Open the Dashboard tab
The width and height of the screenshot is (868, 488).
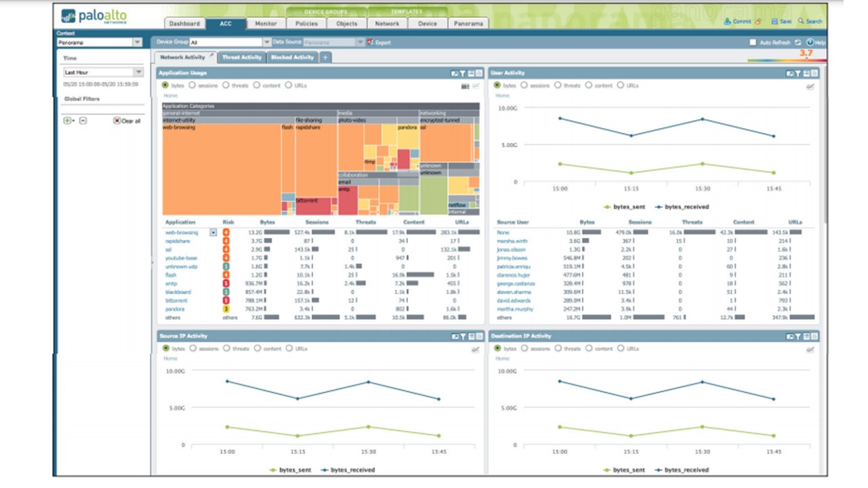click(184, 23)
